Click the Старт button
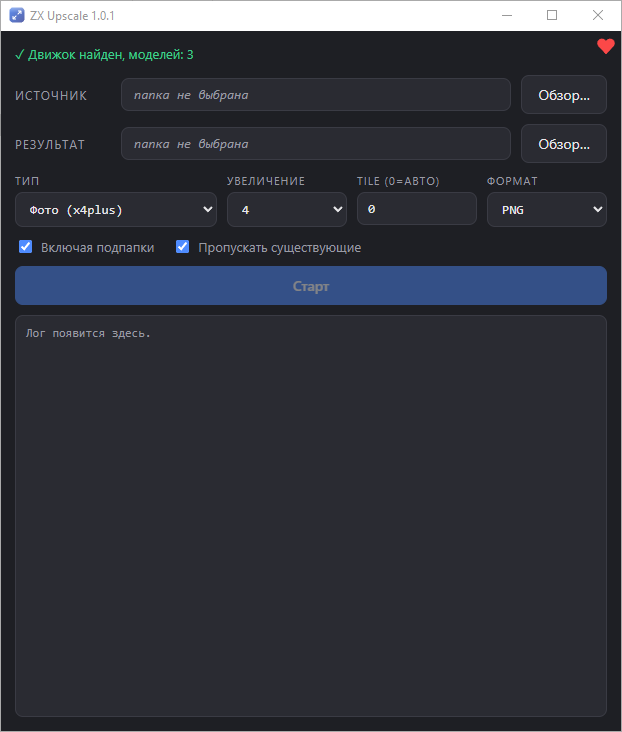This screenshot has height=732, width=622. tap(311, 286)
